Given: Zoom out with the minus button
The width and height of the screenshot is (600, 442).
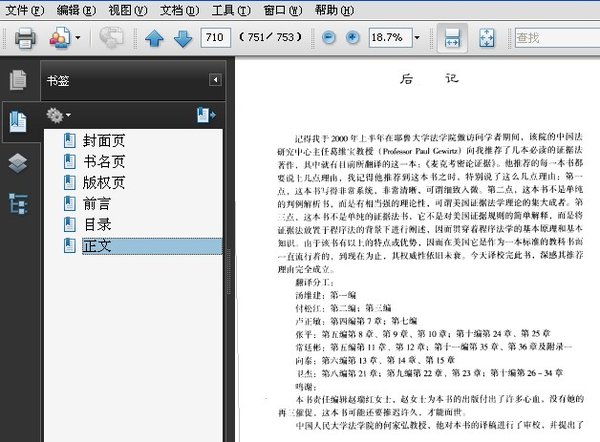Looking at the screenshot, I should 329,38.
